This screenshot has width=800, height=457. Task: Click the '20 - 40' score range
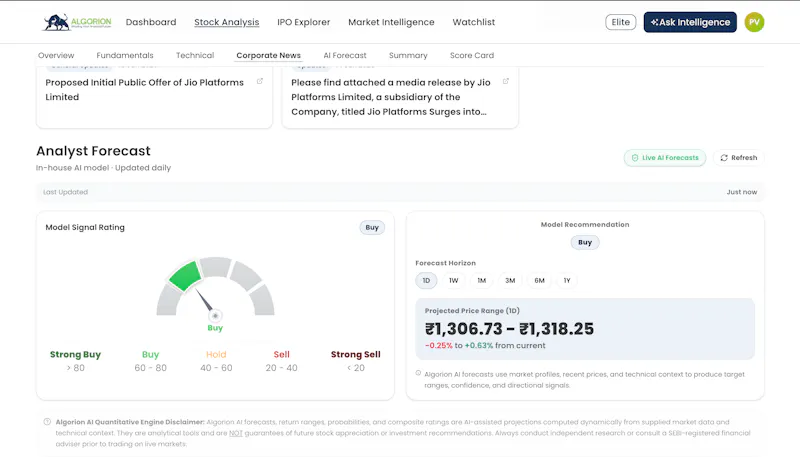(x=282, y=368)
